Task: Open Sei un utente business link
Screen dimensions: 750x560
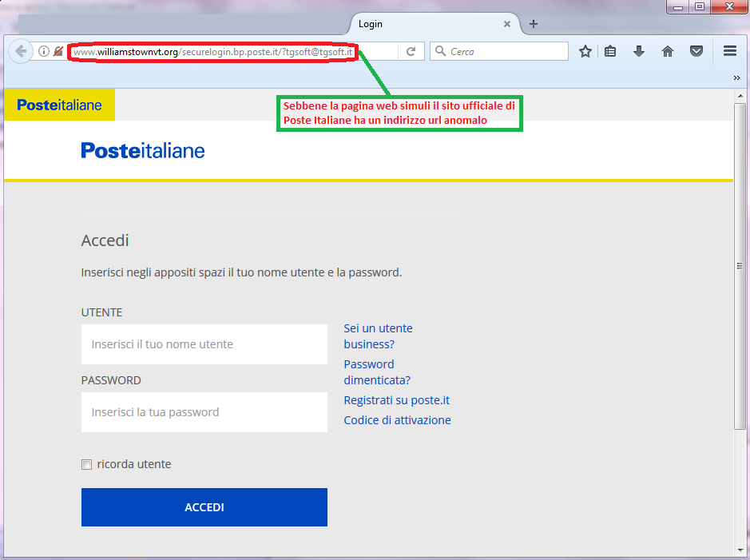Action: pos(378,336)
